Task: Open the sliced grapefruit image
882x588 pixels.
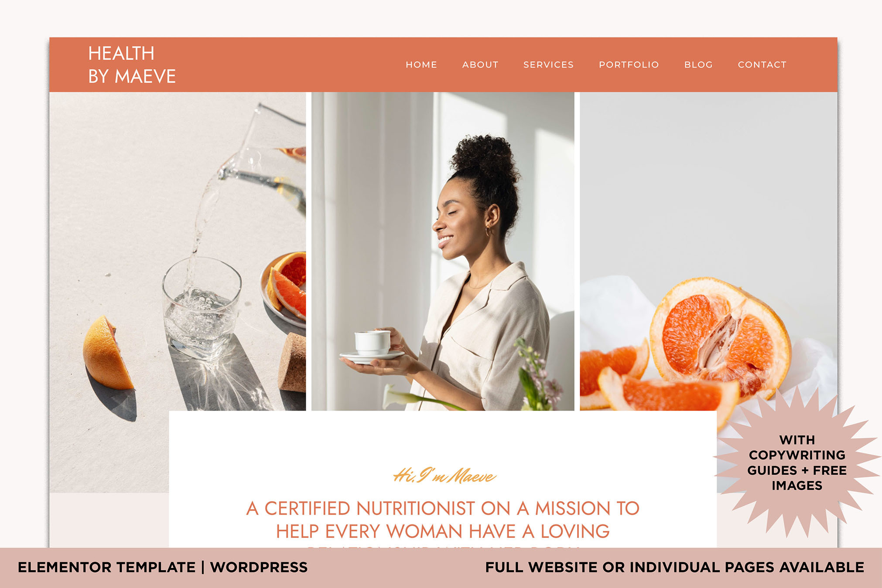Action: pyautogui.click(x=708, y=251)
